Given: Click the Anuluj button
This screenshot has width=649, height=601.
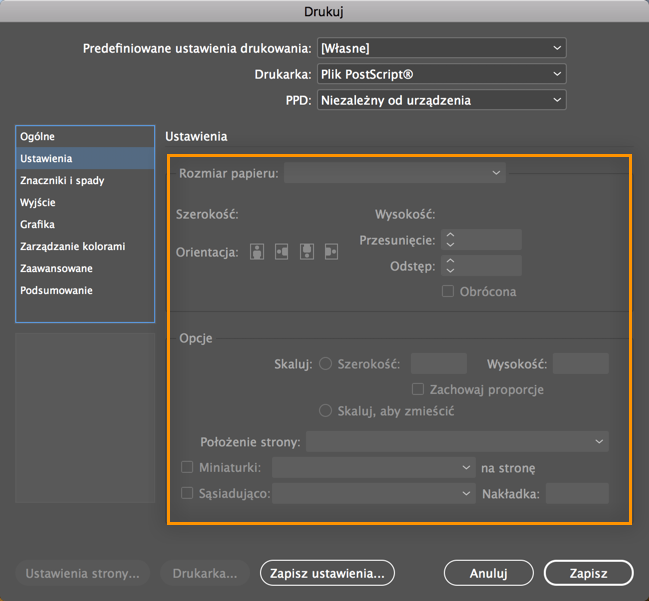Looking at the screenshot, I should point(488,573).
